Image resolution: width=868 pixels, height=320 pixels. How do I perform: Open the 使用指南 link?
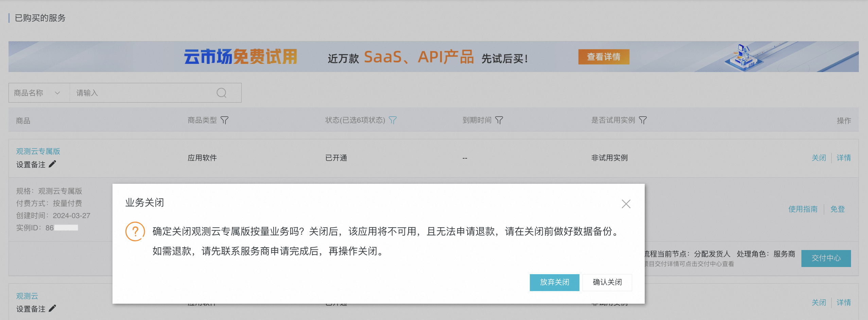803,209
